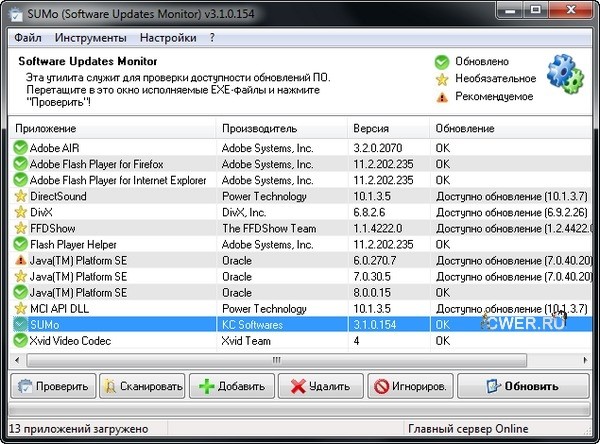Click the green check icon beside Xvid Video Codec
Screen dimensions: 600x444
tap(20, 341)
